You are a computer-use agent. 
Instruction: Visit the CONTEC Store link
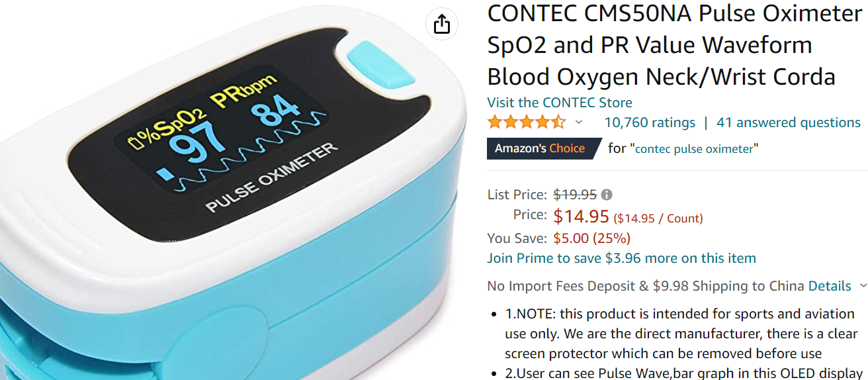point(560,103)
